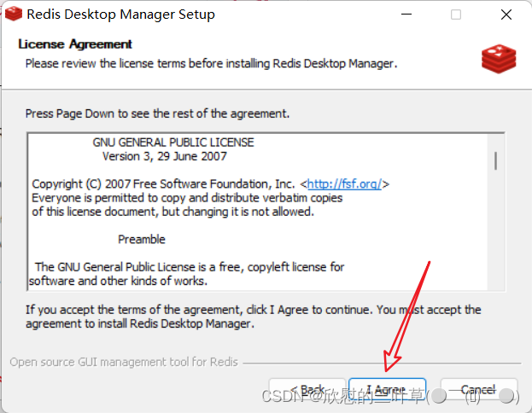Image resolution: width=532 pixels, height=413 pixels.
Task: Click 'Open source GUI management tool for Redis' text
Action: coord(124,362)
